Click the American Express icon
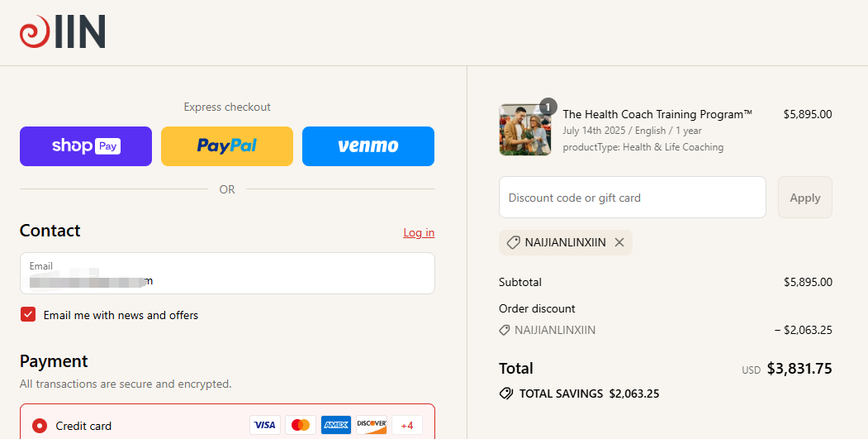 (336, 425)
